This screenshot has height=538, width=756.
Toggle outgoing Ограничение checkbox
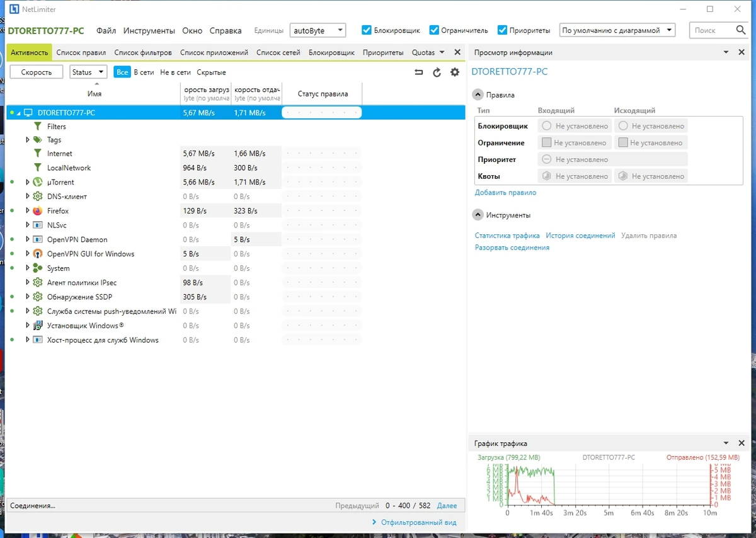coord(623,142)
